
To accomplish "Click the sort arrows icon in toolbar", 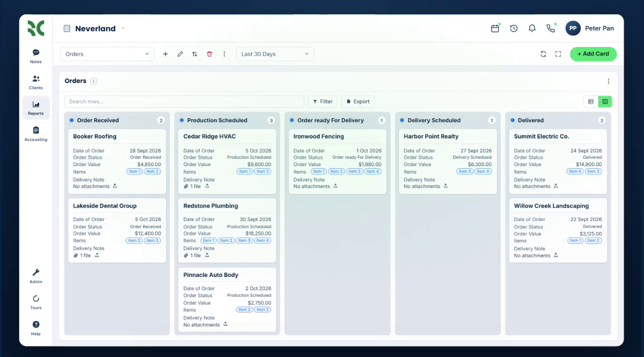I will coord(195,54).
